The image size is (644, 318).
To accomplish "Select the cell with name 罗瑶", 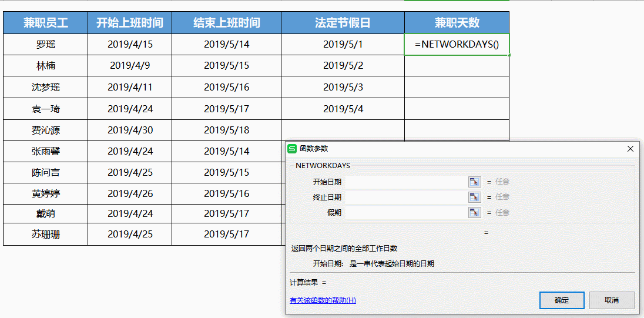I will (46, 44).
